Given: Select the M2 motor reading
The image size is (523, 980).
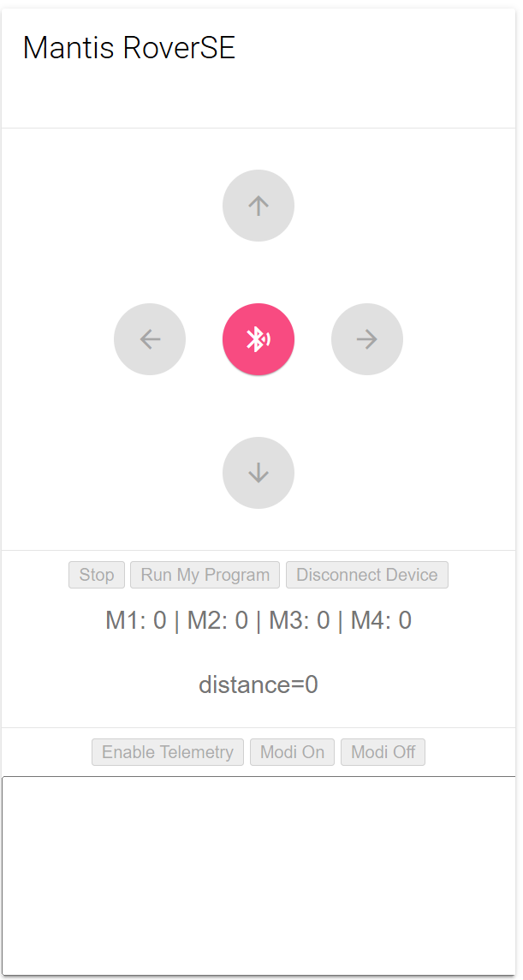Looking at the screenshot, I should point(217,621).
